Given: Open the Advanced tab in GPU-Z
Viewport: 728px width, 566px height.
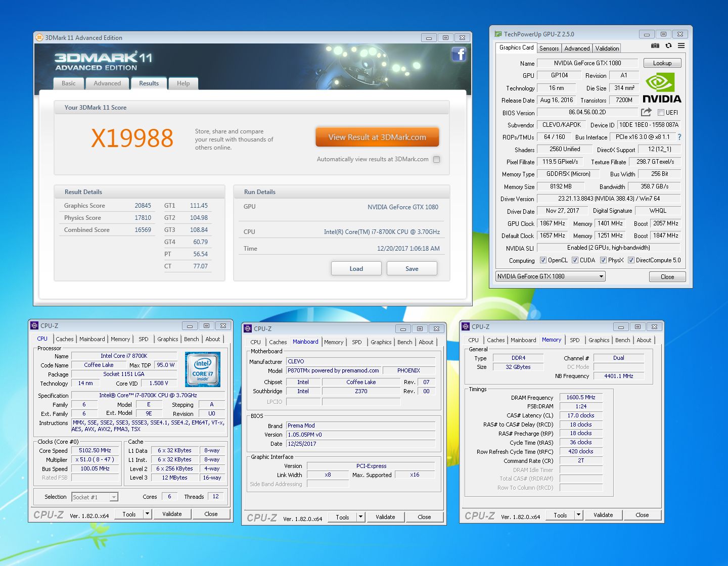Looking at the screenshot, I should 577,49.
